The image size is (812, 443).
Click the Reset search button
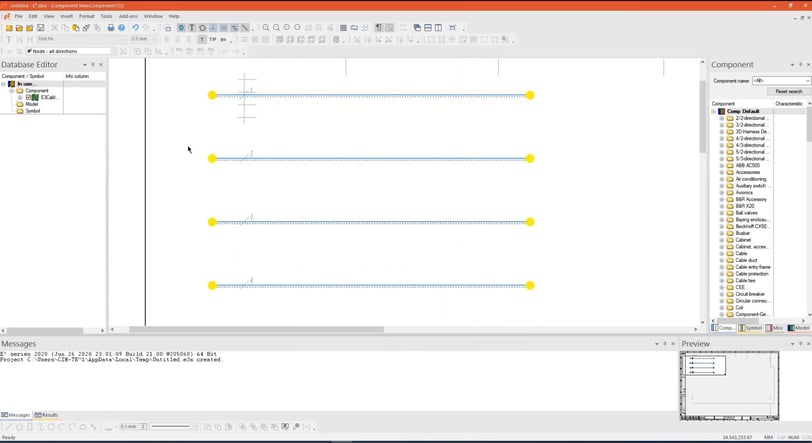(x=789, y=91)
